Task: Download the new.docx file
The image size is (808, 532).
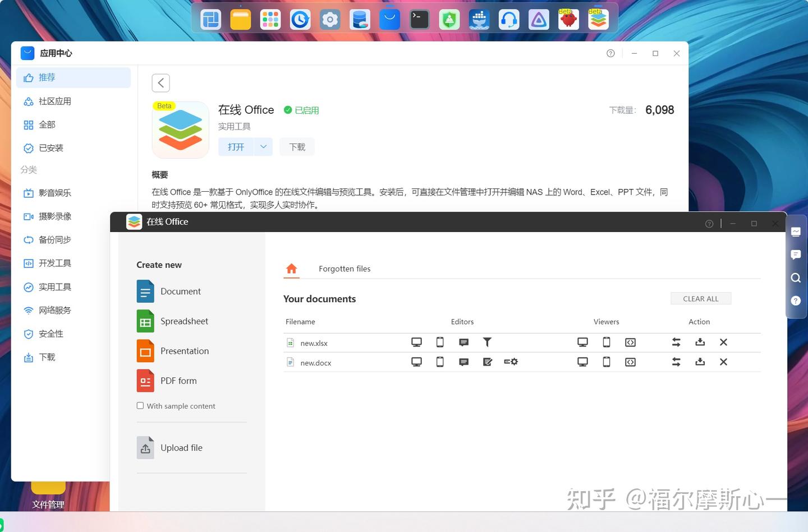Action: (700, 362)
